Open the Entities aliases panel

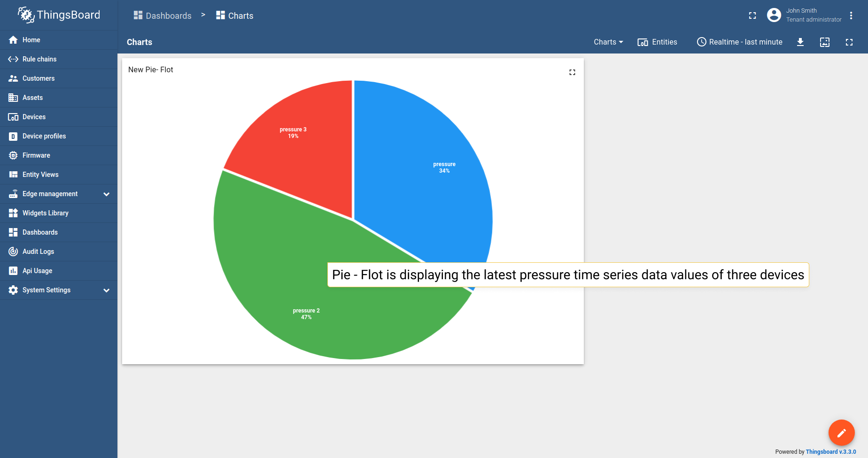657,42
